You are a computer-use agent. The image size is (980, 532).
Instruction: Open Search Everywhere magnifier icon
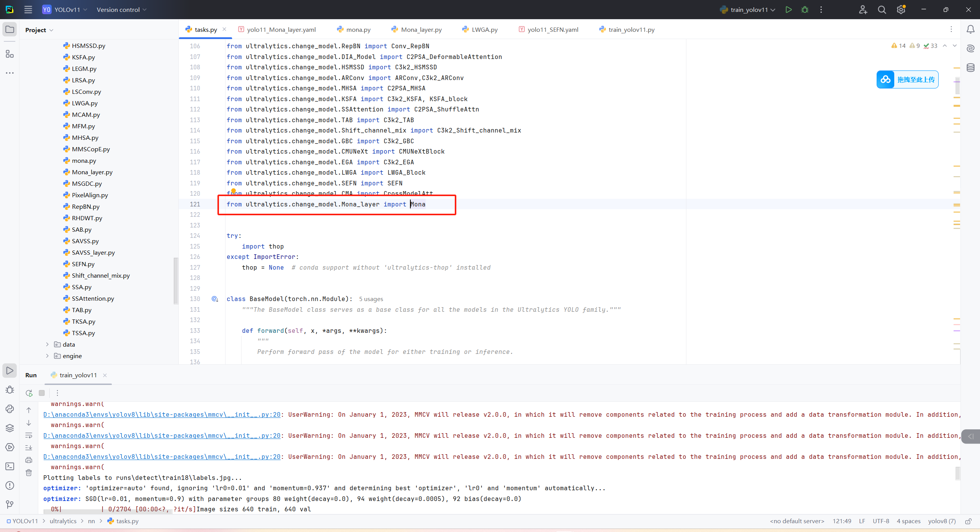[x=882, y=10]
